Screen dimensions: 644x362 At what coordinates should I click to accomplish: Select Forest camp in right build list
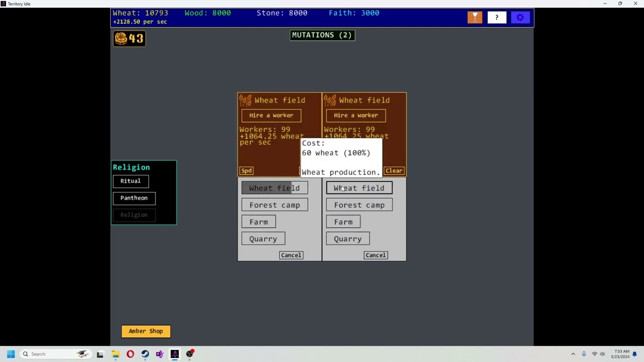(x=359, y=205)
